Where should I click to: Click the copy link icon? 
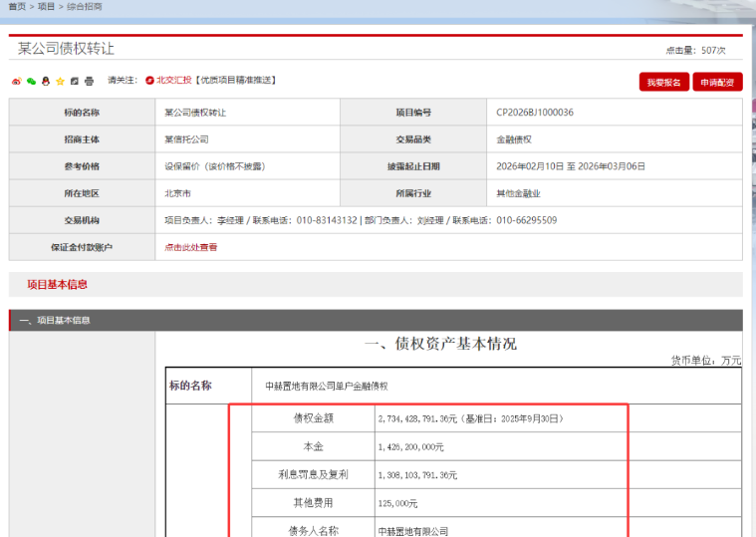point(75,81)
